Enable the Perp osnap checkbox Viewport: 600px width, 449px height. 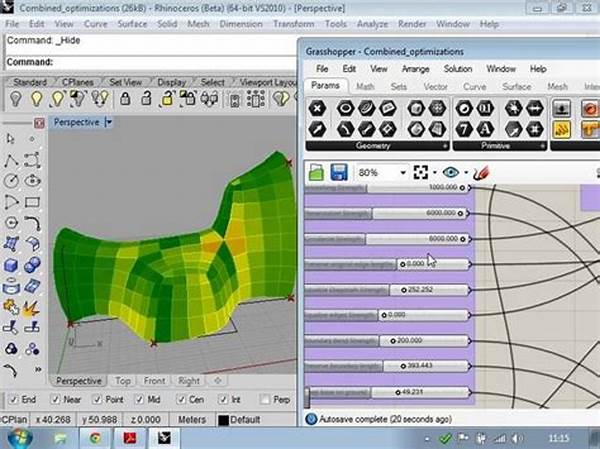tap(264, 400)
